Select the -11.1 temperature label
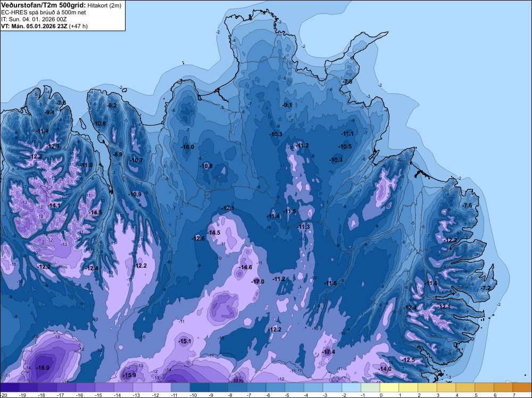Screen dimensions: 532x398 (347, 134)
